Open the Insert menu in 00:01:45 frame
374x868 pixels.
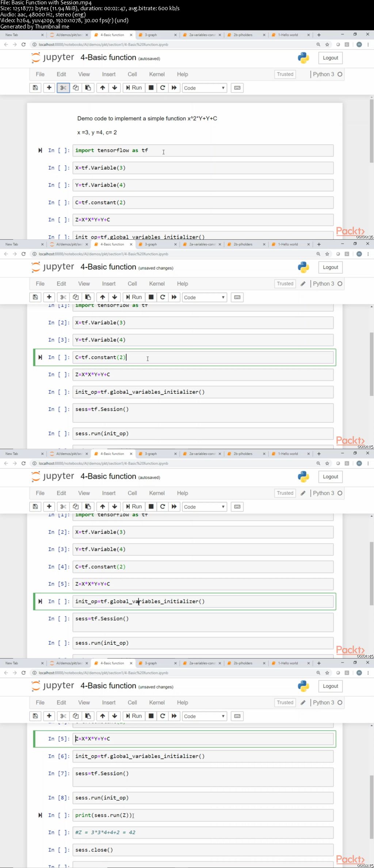tap(109, 493)
